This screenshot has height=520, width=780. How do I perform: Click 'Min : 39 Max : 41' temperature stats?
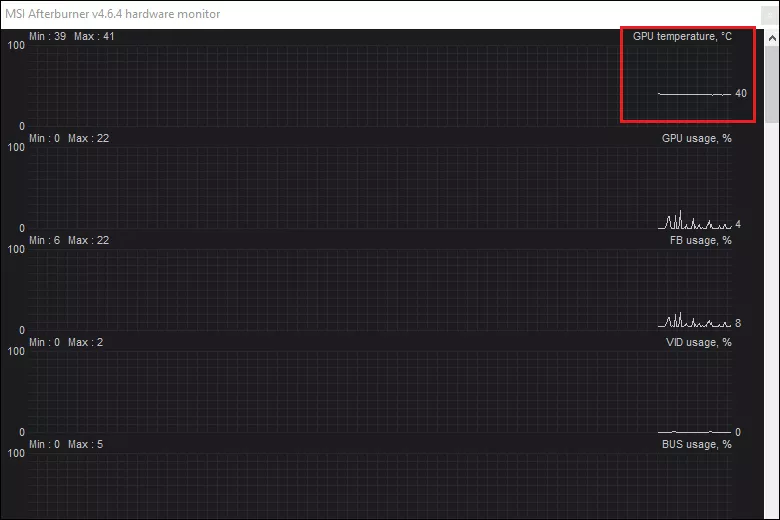pyautogui.click(x=72, y=36)
